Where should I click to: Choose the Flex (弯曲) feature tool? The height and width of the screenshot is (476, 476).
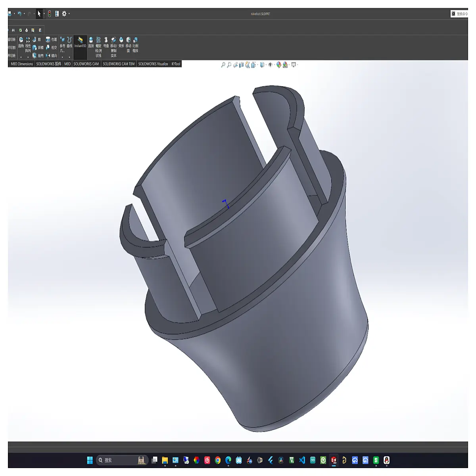106,42
